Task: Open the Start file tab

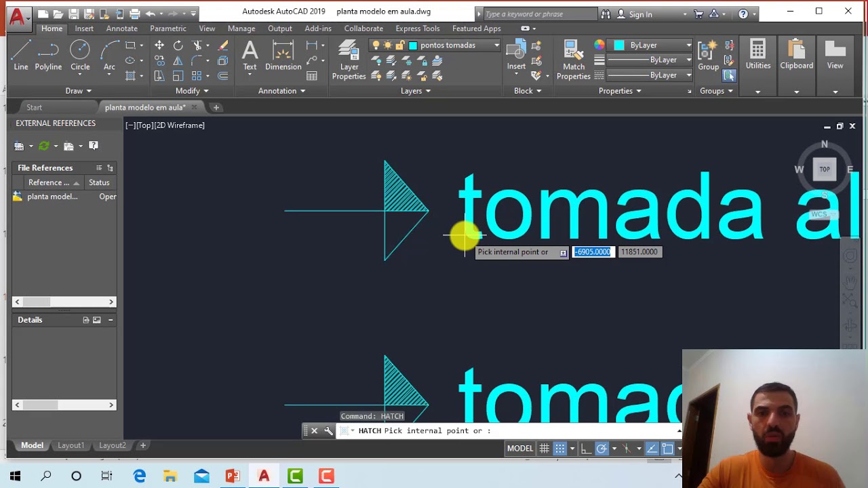Action: coord(34,107)
